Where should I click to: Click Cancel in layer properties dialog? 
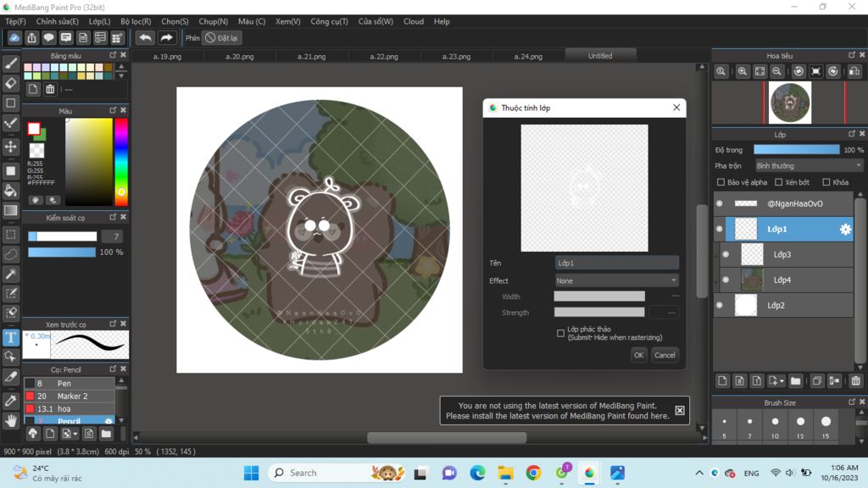click(x=665, y=355)
